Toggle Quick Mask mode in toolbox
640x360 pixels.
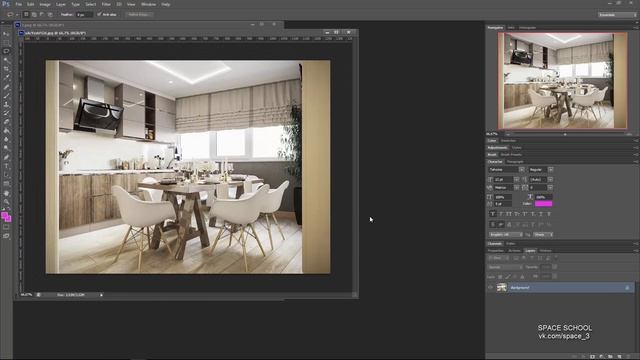[6, 227]
